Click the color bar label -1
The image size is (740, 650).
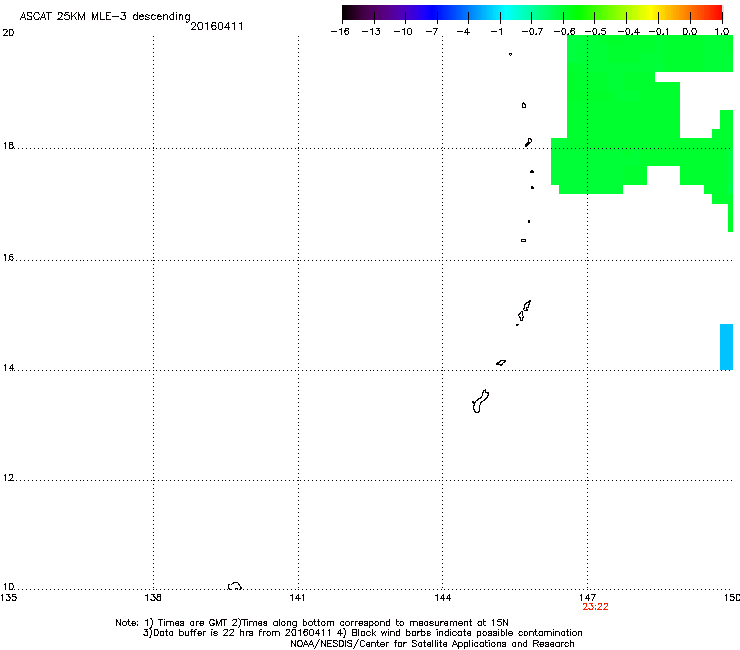pos(496,32)
